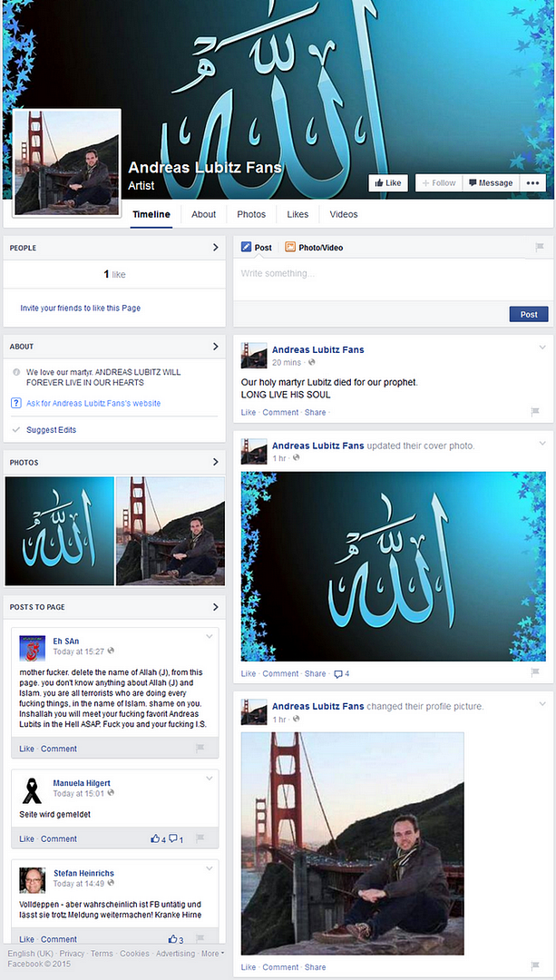This screenshot has width=556, height=980.
Task: Open dropdown arrow on cover photo update post
Action: tap(542, 444)
